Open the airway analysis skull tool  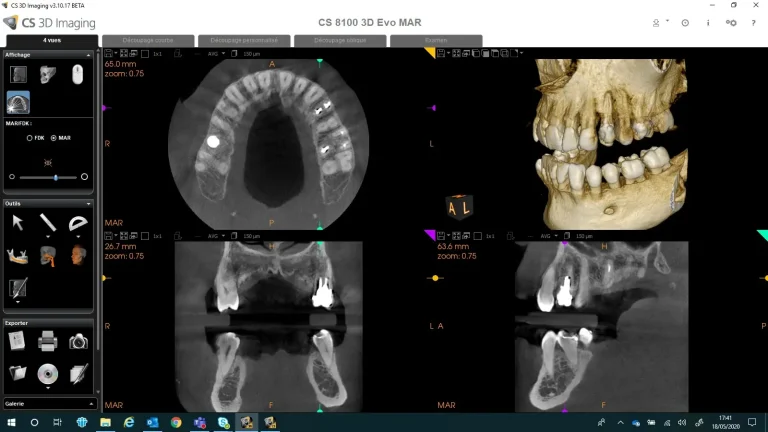(48, 256)
